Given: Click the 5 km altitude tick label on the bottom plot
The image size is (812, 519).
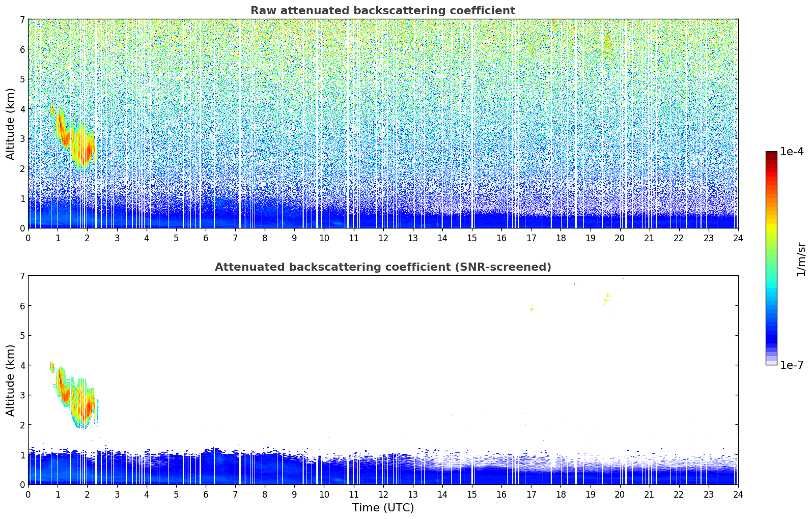Looking at the screenshot, I should [22, 336].
